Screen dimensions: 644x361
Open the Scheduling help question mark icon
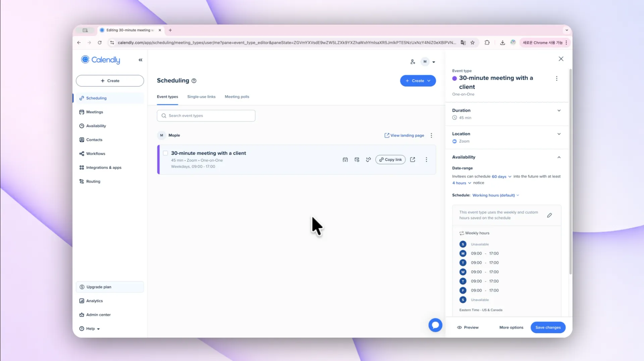point(194,81)
